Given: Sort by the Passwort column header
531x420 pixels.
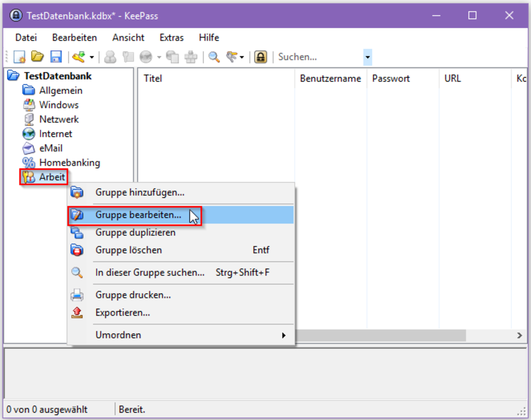Looking at the screenshot, I should [x=403, y=78].
